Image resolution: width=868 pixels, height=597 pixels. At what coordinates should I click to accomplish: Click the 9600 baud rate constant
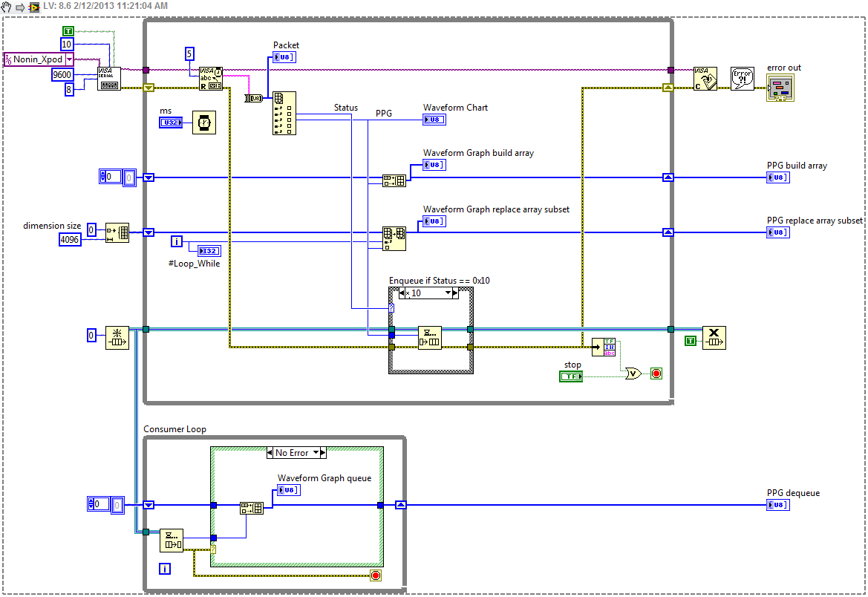62,75
